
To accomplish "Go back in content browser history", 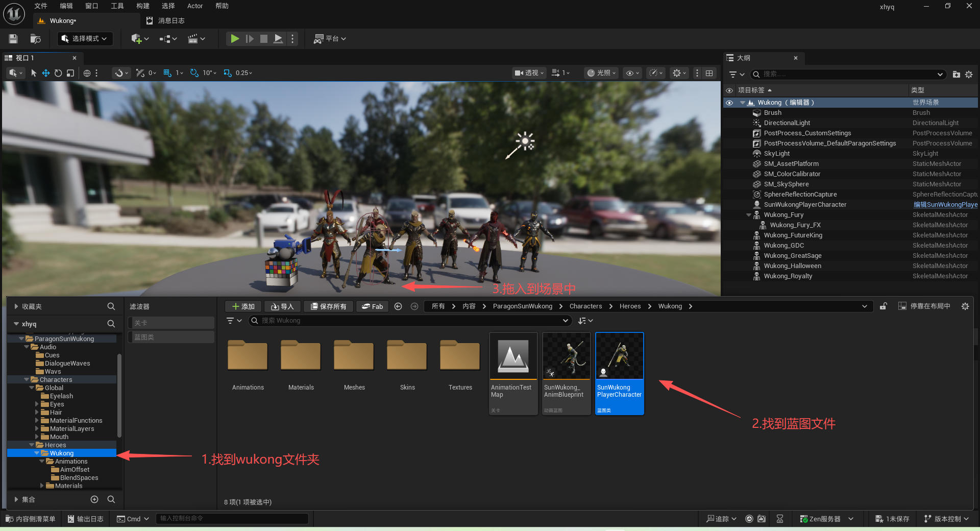I will 398,306.
